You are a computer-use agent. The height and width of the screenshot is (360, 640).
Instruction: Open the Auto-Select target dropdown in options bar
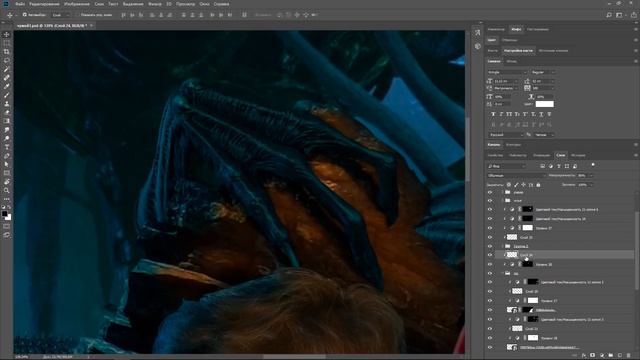(61, 15)
